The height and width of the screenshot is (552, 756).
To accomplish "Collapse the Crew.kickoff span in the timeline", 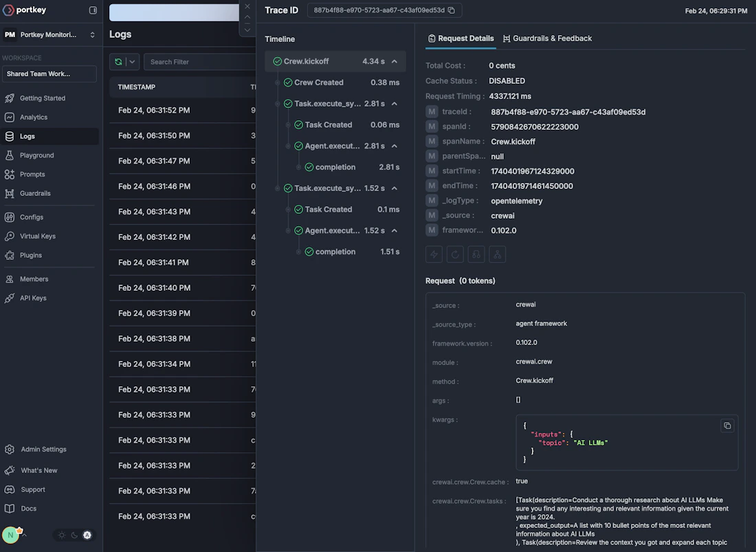I will pyautogui.click(x=394, y=60).
